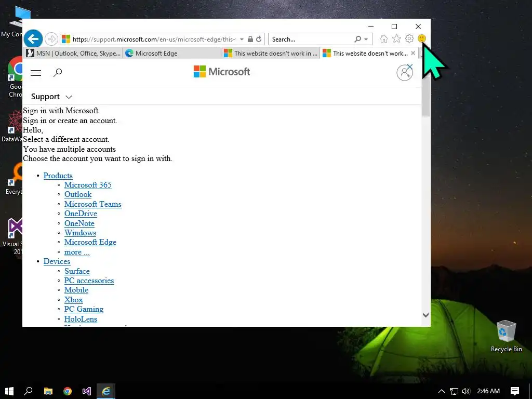Open the Mobile link
The height and width of the screenshot is (399, 532).
pos(76,290)
